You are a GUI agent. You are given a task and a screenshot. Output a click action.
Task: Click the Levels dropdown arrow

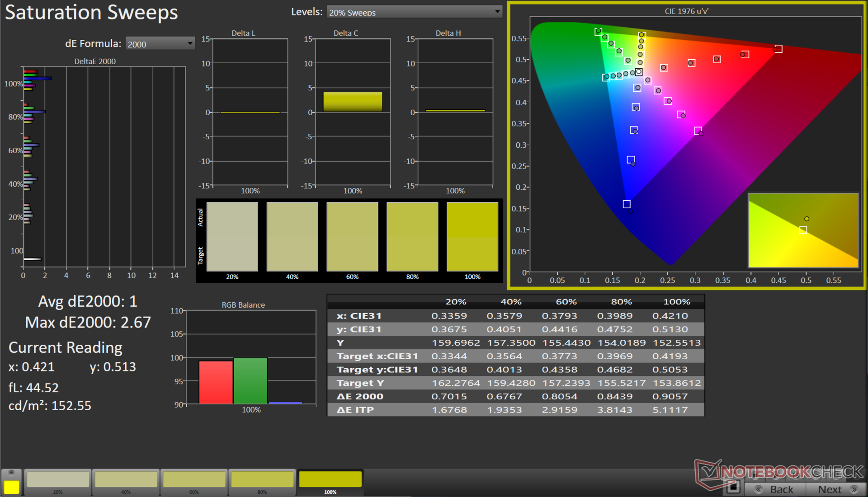497,12
